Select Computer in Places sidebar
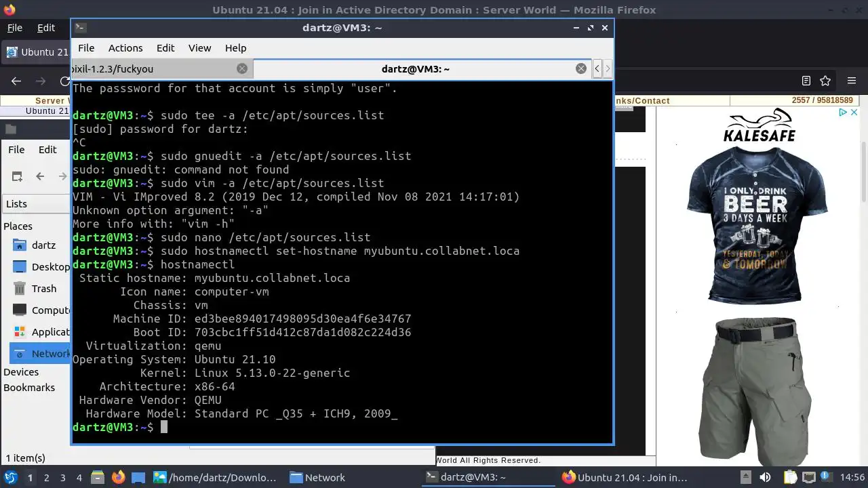868x488 pixels. pos(41,310)
